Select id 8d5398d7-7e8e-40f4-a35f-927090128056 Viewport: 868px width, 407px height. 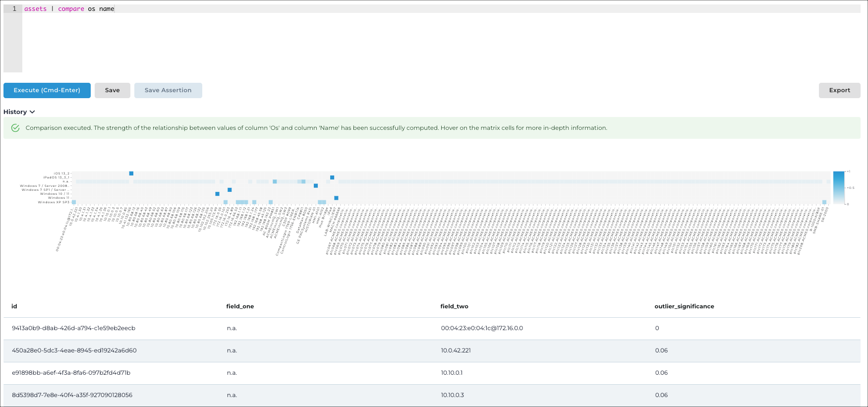[72, 395]
